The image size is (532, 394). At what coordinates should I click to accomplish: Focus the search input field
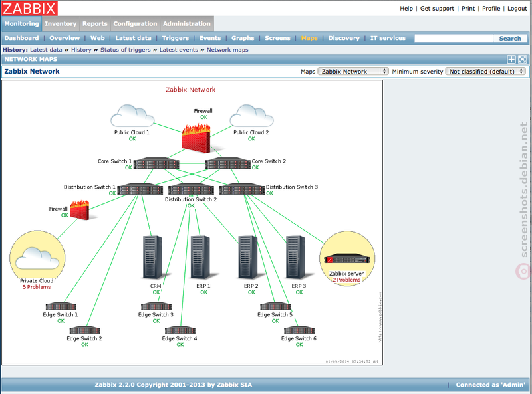(x=454, y=39)
